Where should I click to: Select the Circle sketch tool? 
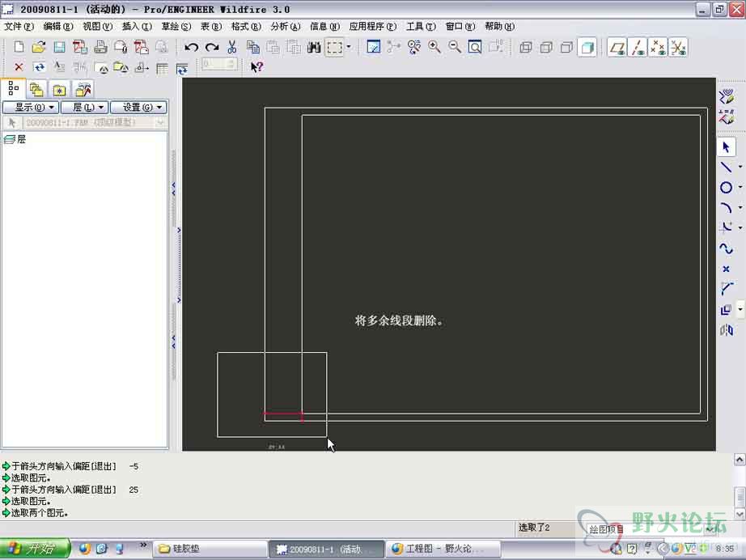point(726,188)
